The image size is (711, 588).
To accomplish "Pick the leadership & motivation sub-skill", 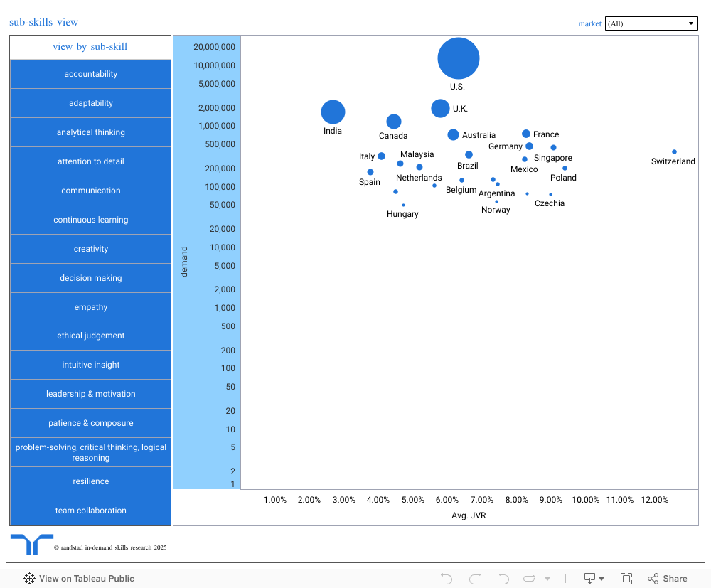I will pos(91,394).
